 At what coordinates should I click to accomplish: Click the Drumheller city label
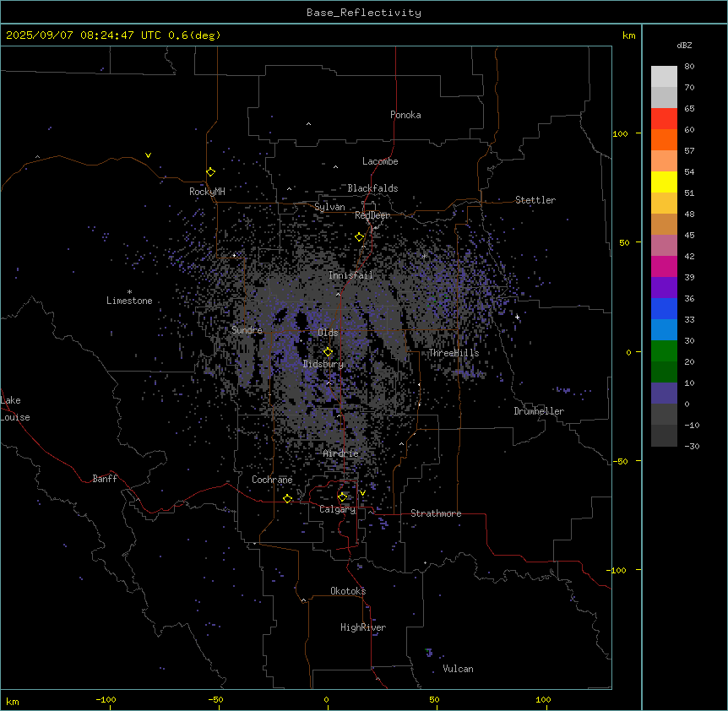pyautogui.click(x=539, y=411)
